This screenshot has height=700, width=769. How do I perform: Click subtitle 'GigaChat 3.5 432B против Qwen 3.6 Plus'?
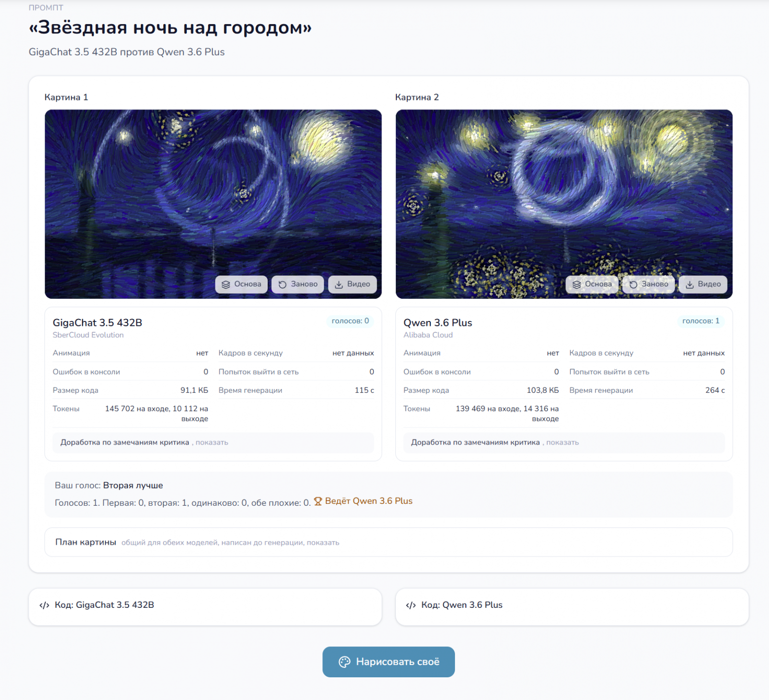pos(127,52)
